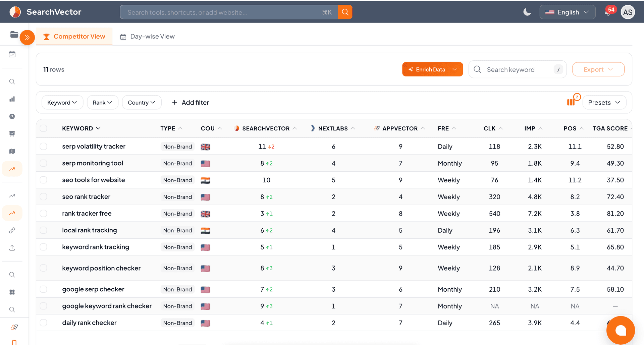Viewport: 644px width, 345px height.
Task: Open the Keyword filter dropdown
Action: click(62, 103)
